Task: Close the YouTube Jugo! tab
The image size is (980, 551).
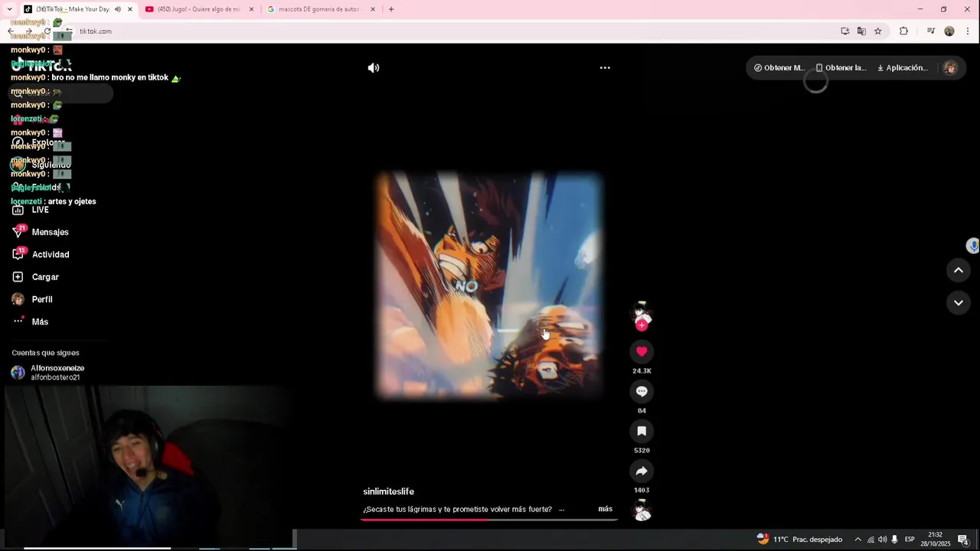Action: [x=251, y=9]
